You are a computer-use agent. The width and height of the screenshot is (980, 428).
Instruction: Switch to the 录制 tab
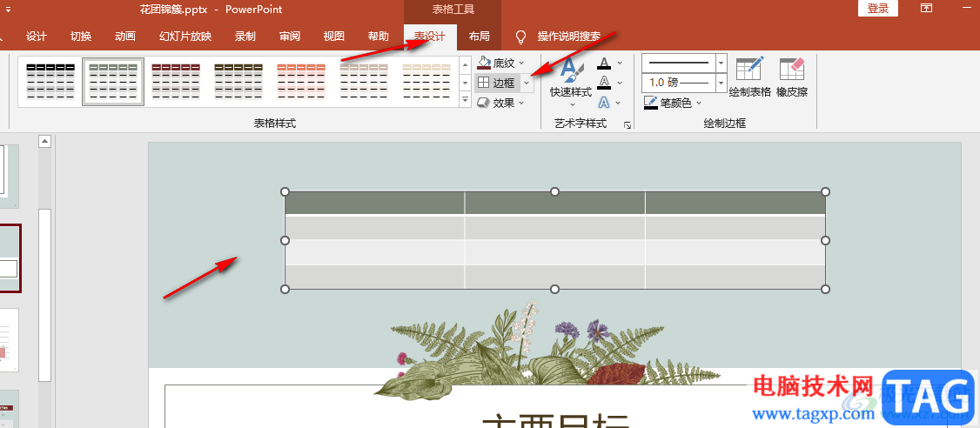(245, 37)
